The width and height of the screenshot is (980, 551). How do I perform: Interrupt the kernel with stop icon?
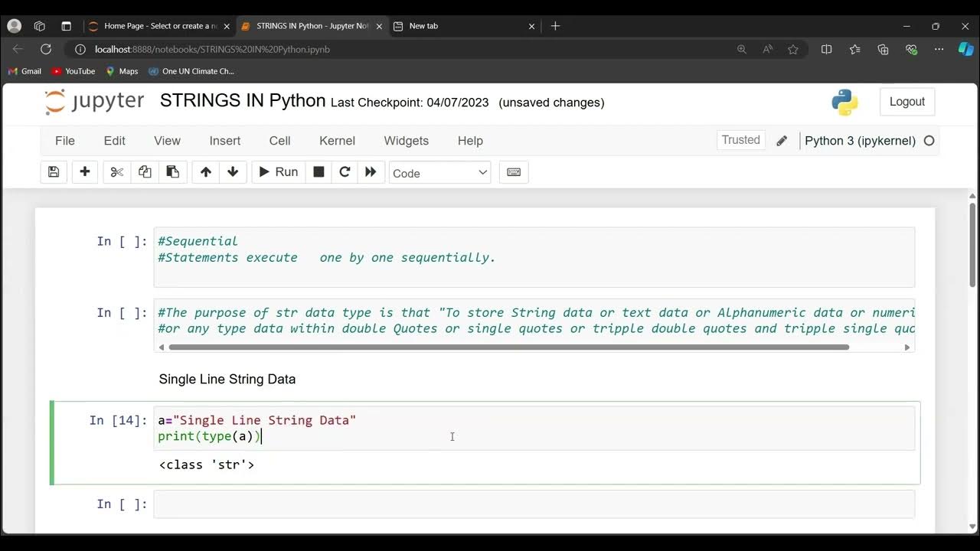(318, 172)
